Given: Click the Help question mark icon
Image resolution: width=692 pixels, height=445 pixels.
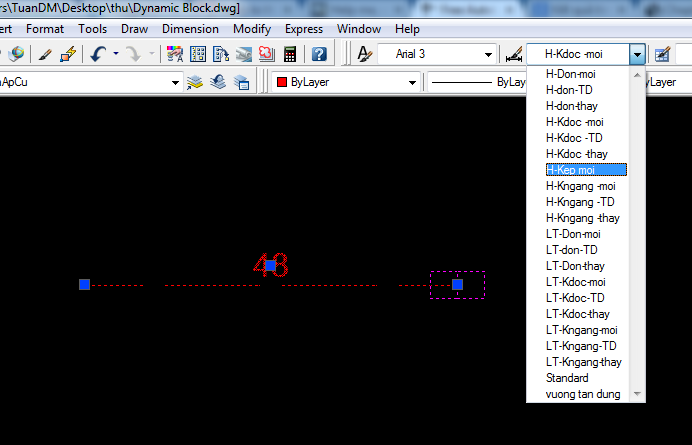Looking at the screenshot, I should 320,54.
